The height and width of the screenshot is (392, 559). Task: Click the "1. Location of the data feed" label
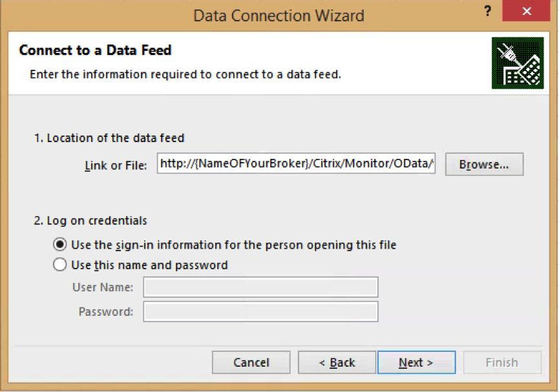tap(109, 138)
